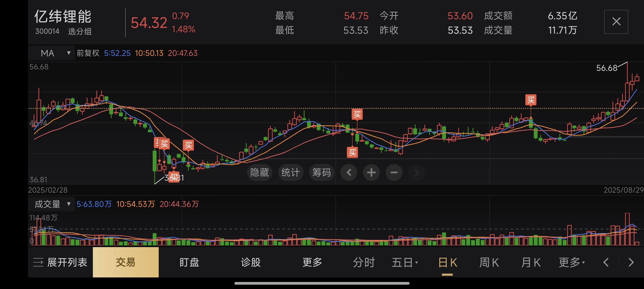
Task: Open the 诊股 tab
Action: [251, 262]
